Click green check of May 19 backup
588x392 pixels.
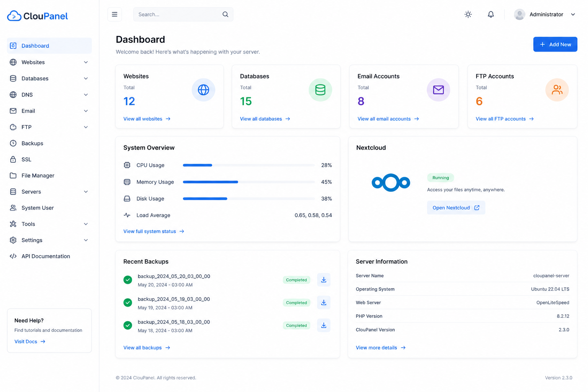pyautogui.click(x=128, y=302)
